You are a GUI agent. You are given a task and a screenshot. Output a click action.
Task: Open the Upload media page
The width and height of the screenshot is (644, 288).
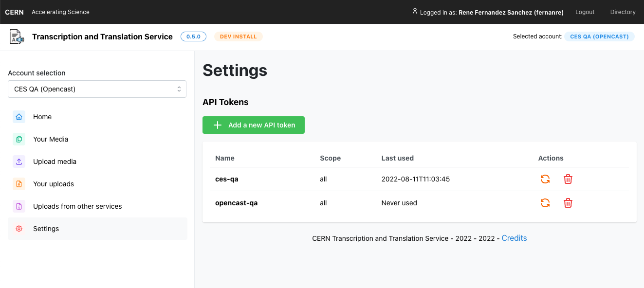click(97, 162)
